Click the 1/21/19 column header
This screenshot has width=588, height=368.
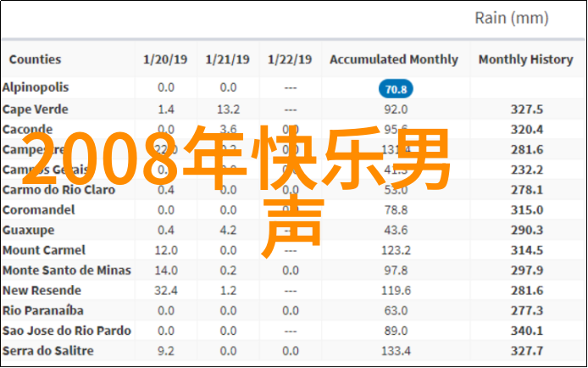coord(227,59)
